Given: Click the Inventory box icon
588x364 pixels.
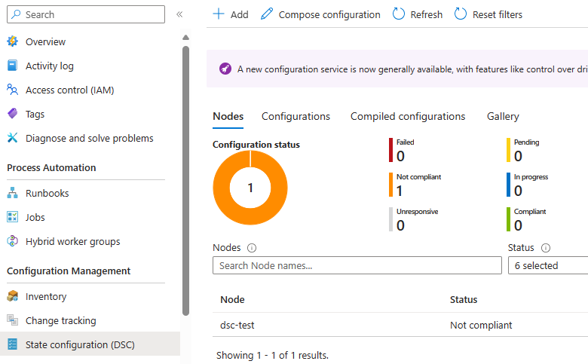Looking at the screenshot, I should click(12, 296).
